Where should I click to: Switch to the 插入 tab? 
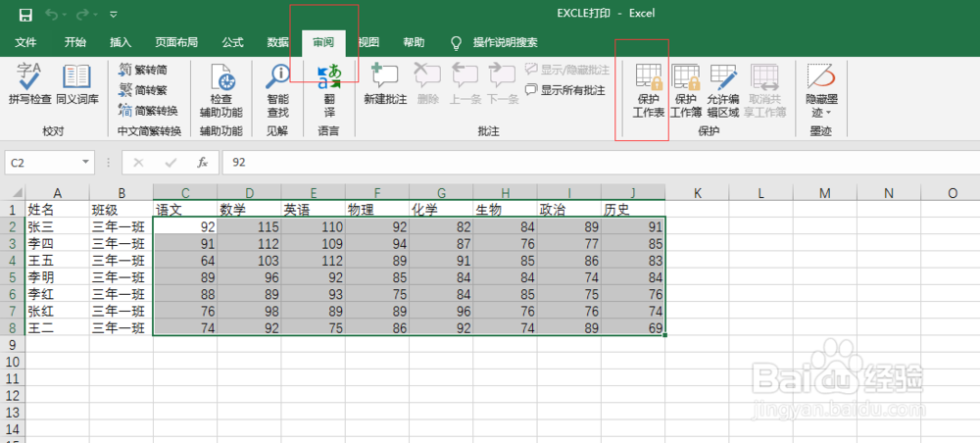pyautogui.click(x=120, y=42)
